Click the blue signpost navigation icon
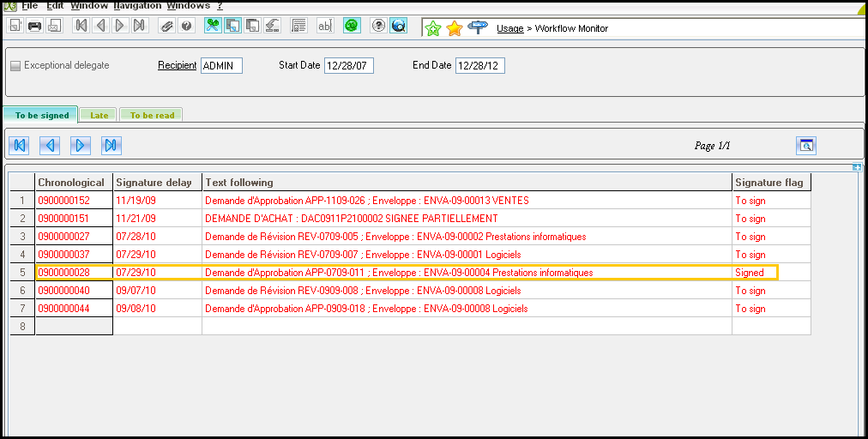 coord(477,27)
